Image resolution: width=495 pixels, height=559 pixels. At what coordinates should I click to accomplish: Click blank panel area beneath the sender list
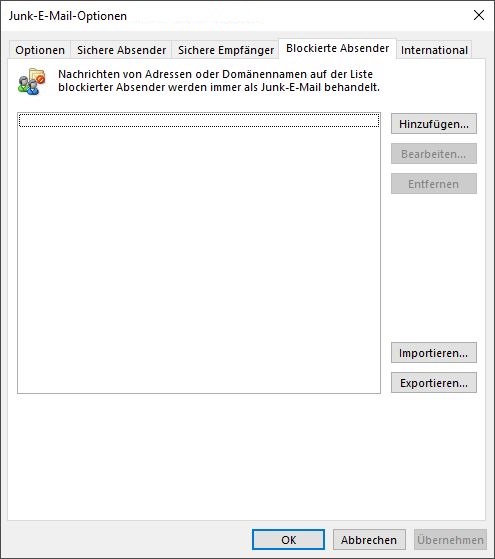click(246, 456)
